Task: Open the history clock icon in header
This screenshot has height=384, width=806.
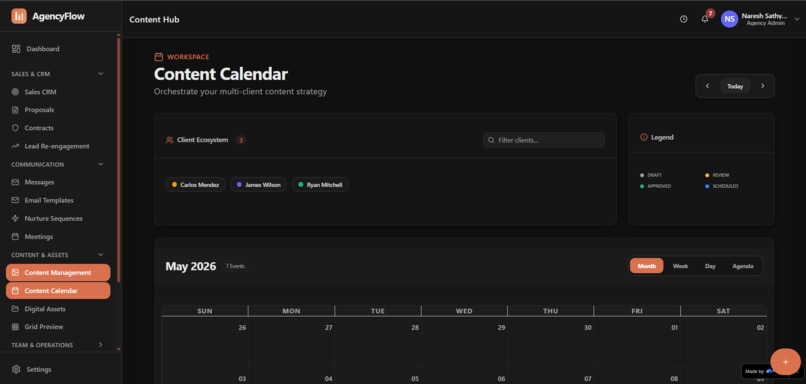Action: tap(684, 19)
